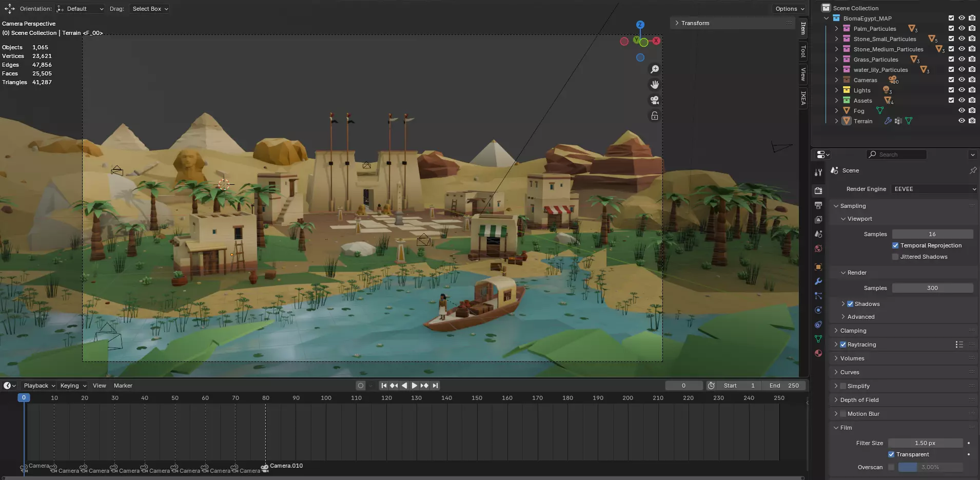Enable the Motion Blur checkbox
The width and height of the screenshot is (980, 480).
coord(843,414)
